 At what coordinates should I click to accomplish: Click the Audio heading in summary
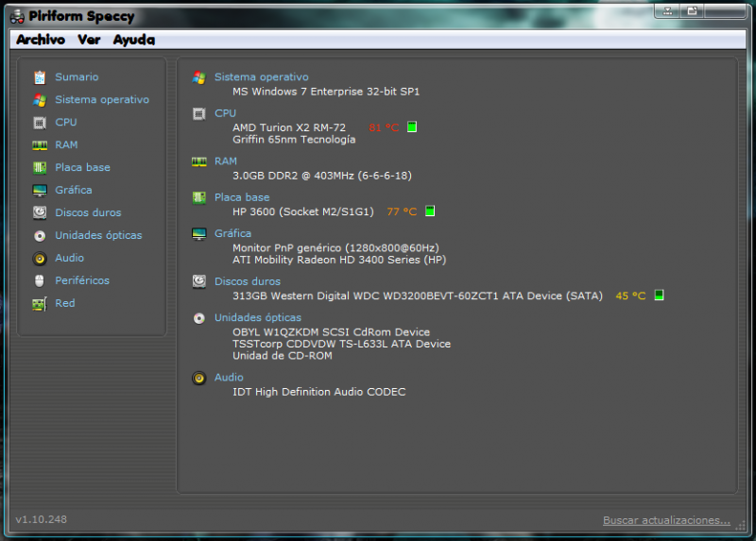(x=229, y=378)
